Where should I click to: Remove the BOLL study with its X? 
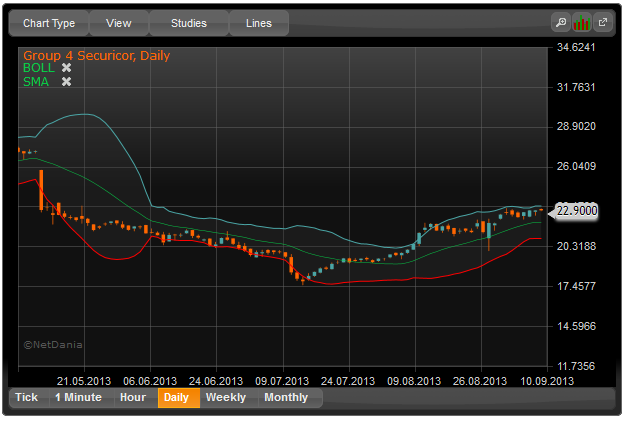pos(66,68)
